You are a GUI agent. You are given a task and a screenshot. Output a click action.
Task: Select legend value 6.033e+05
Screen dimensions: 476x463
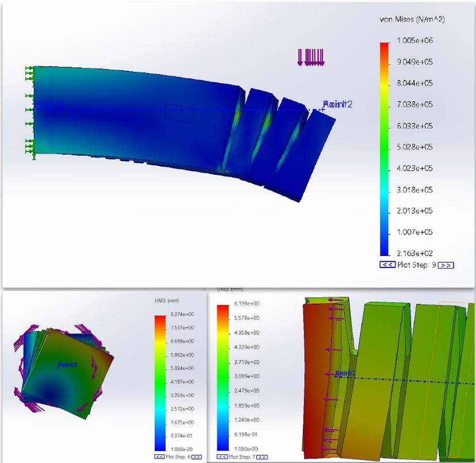[414, 126]
